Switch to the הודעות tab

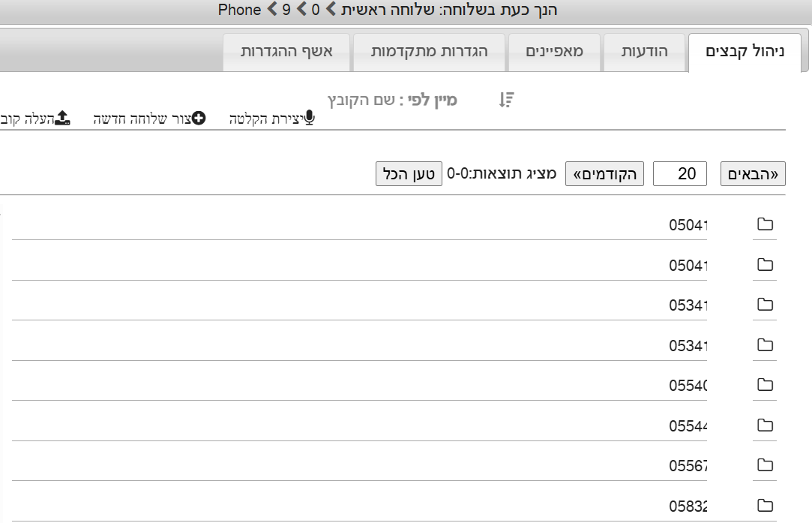(645, 52)
